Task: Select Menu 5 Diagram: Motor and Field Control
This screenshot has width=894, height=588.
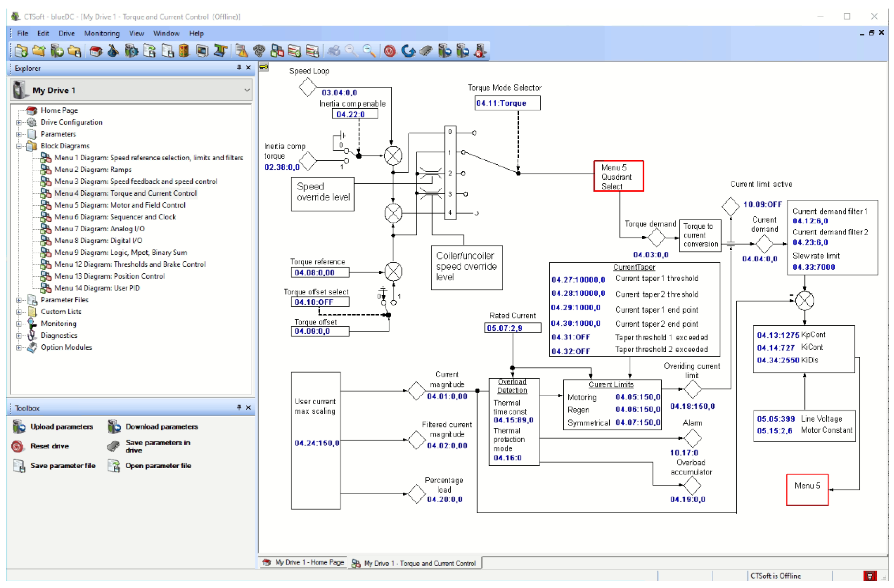Action: tap(120, 205)
